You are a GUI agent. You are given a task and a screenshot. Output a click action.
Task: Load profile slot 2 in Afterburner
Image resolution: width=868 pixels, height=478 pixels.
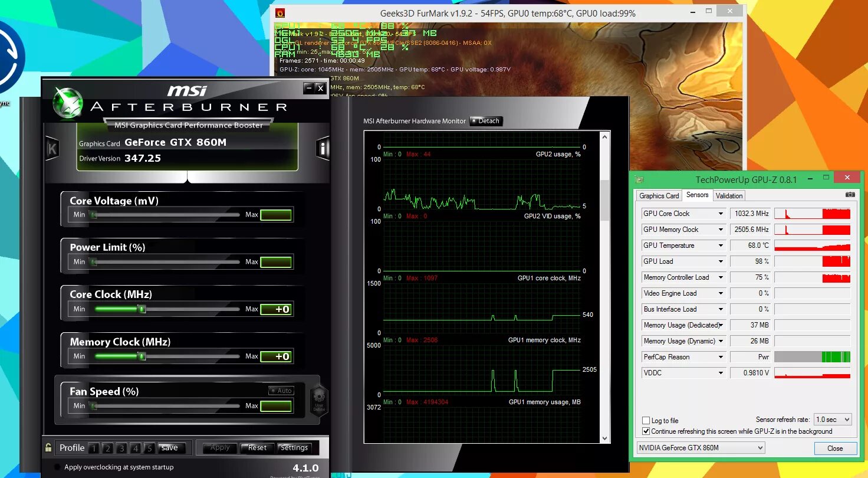pyautogui.click(x=107, y=448)
